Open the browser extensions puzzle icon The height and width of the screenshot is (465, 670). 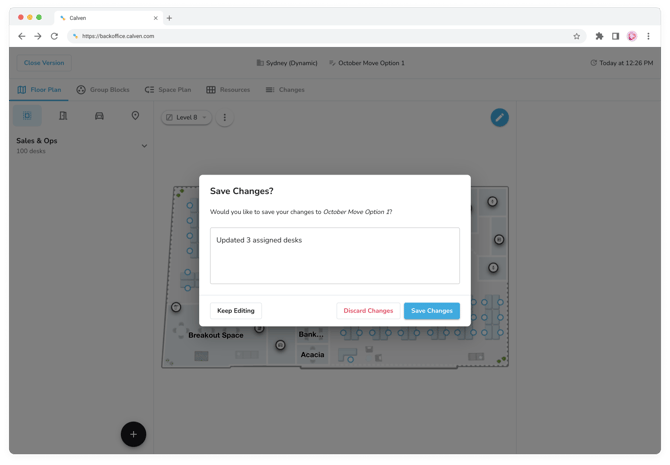[x=599, y=36]
